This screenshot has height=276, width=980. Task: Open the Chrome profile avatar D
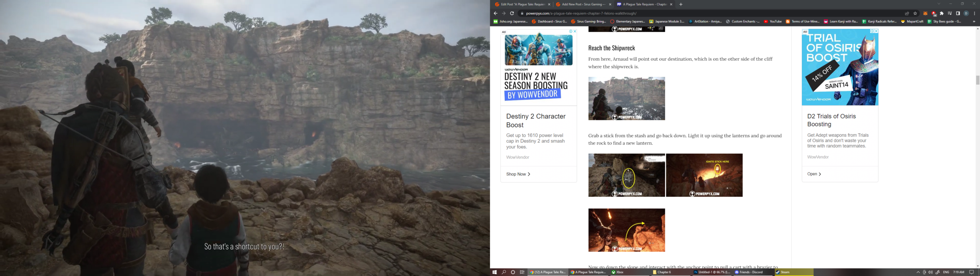(966, 13)
